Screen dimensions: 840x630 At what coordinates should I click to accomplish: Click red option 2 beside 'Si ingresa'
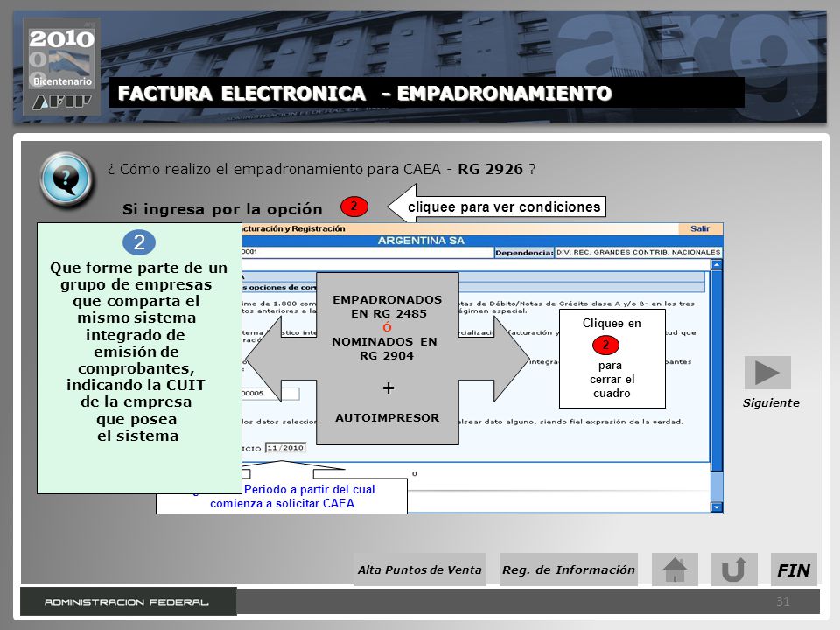[354, 206]
